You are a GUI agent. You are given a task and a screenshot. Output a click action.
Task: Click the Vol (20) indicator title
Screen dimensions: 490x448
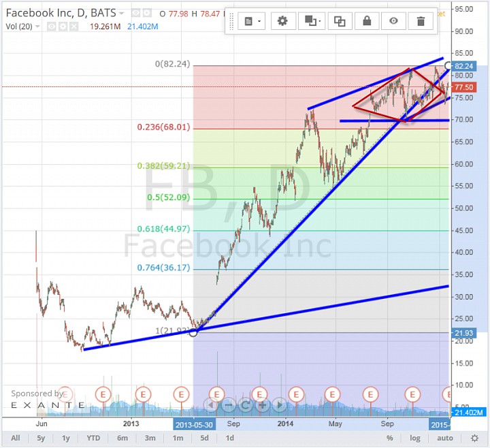click(19, 27)
